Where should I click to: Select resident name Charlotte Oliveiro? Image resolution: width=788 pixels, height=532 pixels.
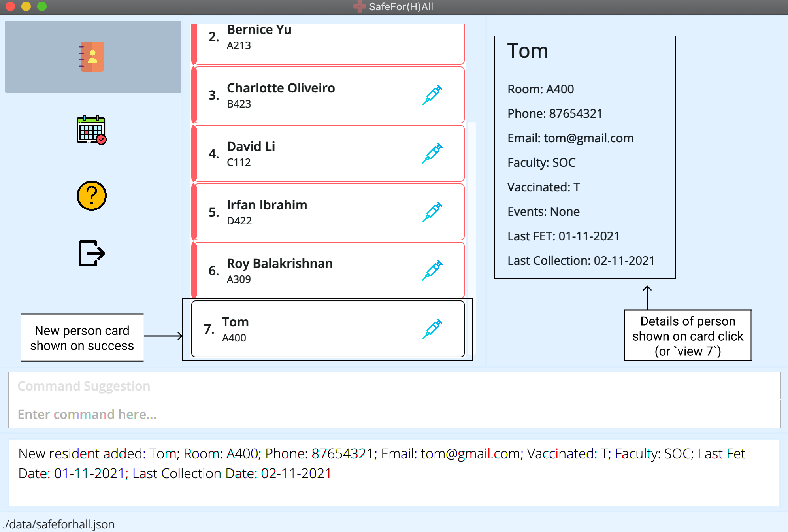click(x=281, y=88)
